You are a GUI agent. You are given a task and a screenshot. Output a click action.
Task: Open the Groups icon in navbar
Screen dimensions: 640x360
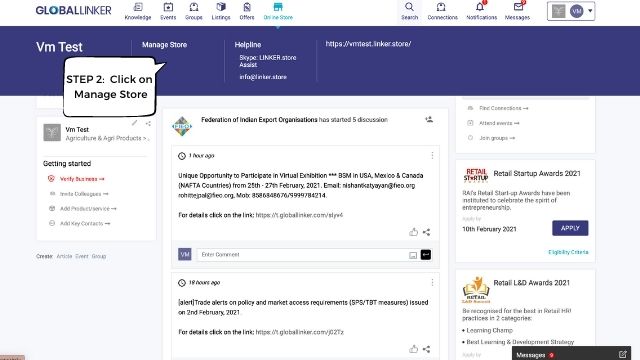pyautogui.click(x=194, y=7)
